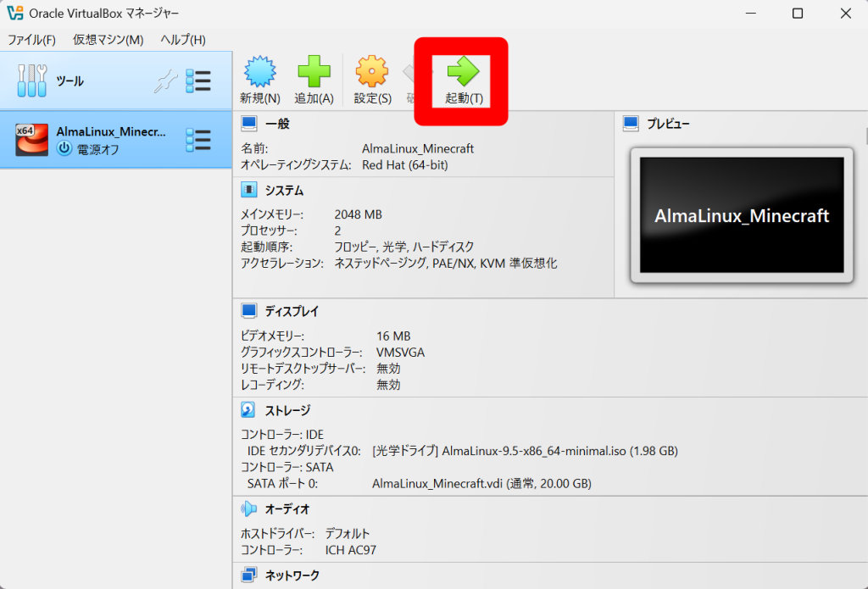The width and height of the screenshot is (868, 589).
Task: Click the AlmaLinux_Minecraft.vdi disk entry
Action: click(x=481, y=483)
